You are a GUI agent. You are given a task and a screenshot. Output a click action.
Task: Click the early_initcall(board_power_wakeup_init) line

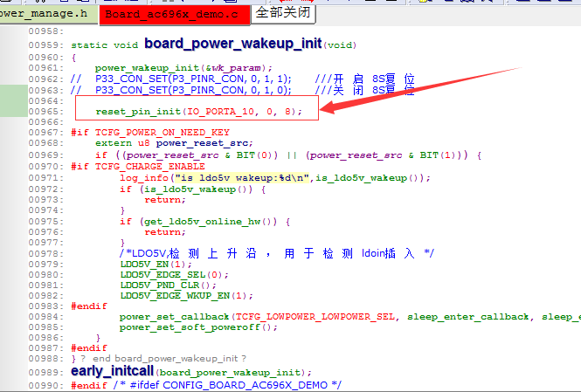[x=191, y=371]
